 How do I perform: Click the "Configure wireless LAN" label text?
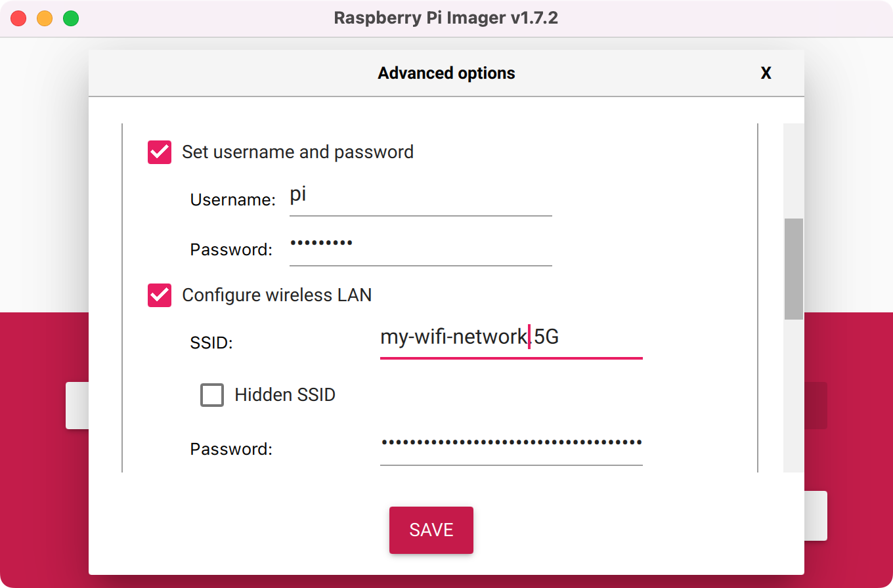click(276, 295)
